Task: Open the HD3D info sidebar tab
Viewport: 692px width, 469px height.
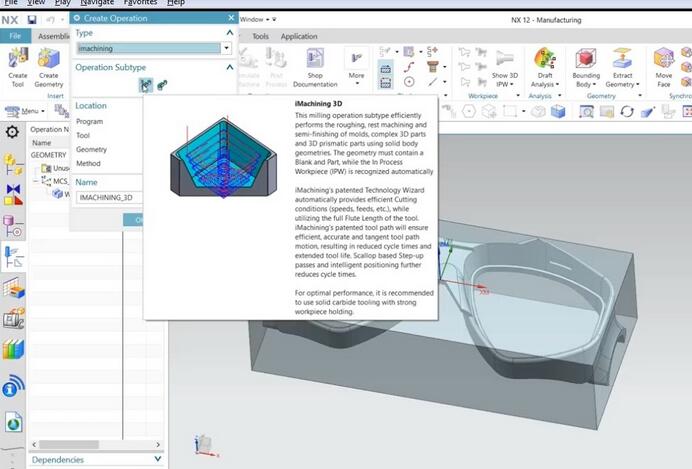Action: (13, 386)
